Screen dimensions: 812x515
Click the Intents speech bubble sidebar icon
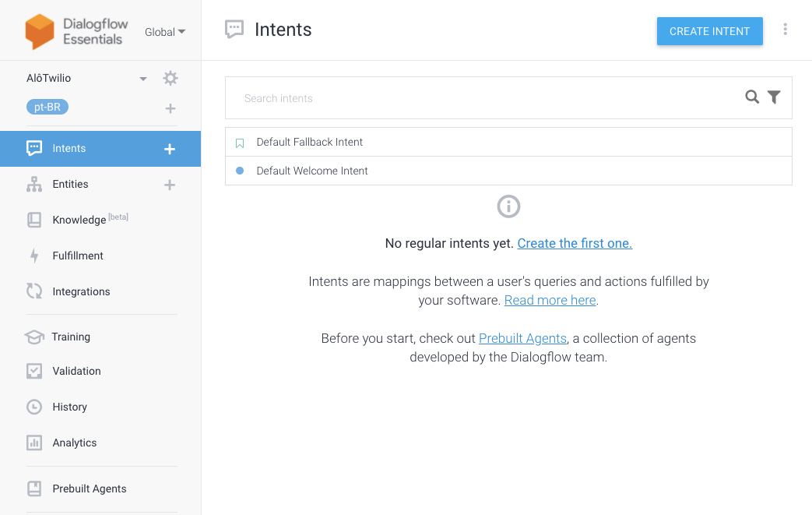pyautogui.click(x=34, y=148)
